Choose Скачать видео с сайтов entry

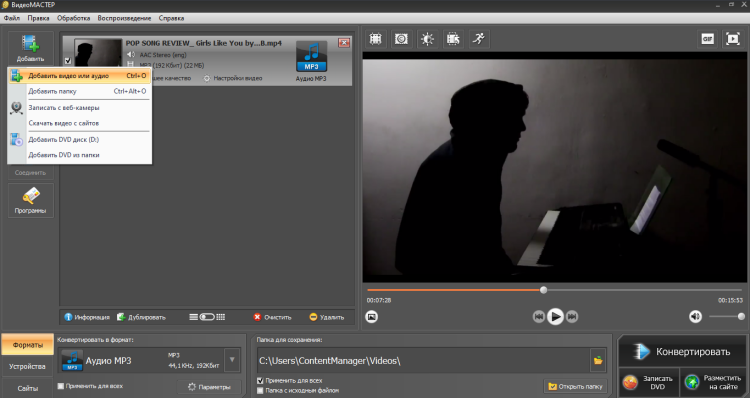(80, 123)
